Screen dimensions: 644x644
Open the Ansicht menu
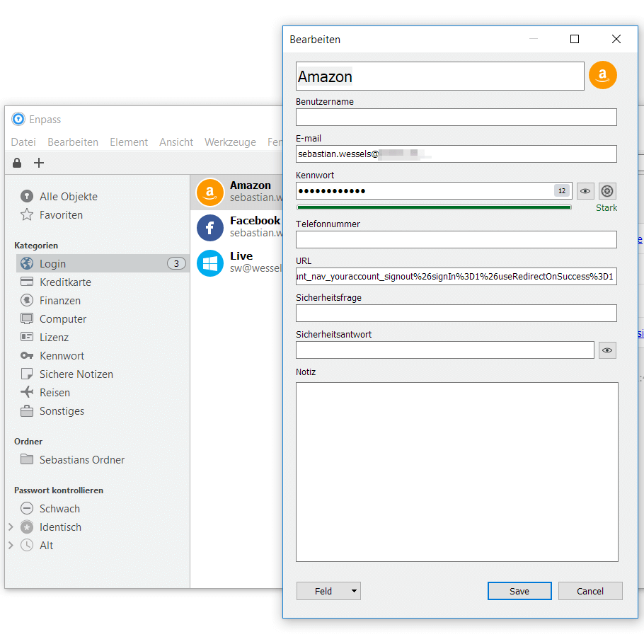[x=176, y=142]
